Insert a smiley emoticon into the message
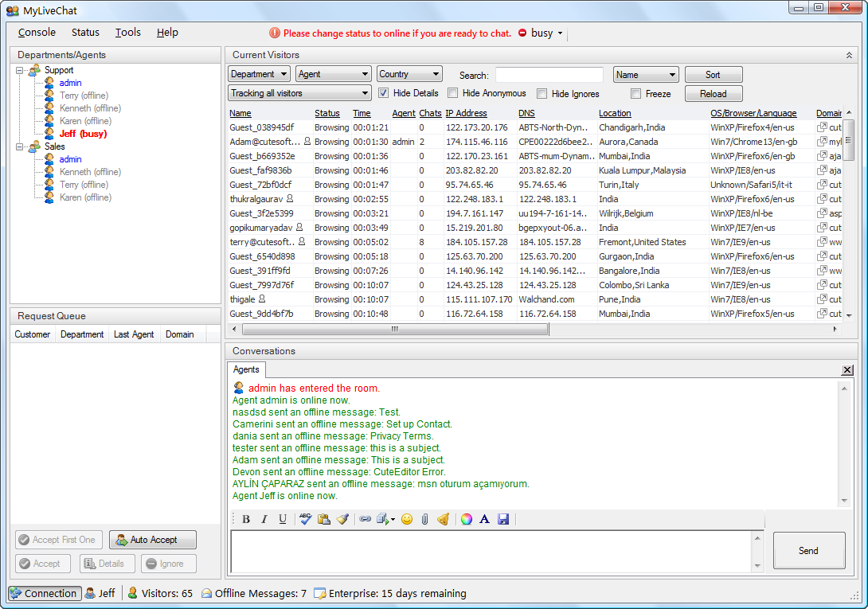 (x=407, y=519)
